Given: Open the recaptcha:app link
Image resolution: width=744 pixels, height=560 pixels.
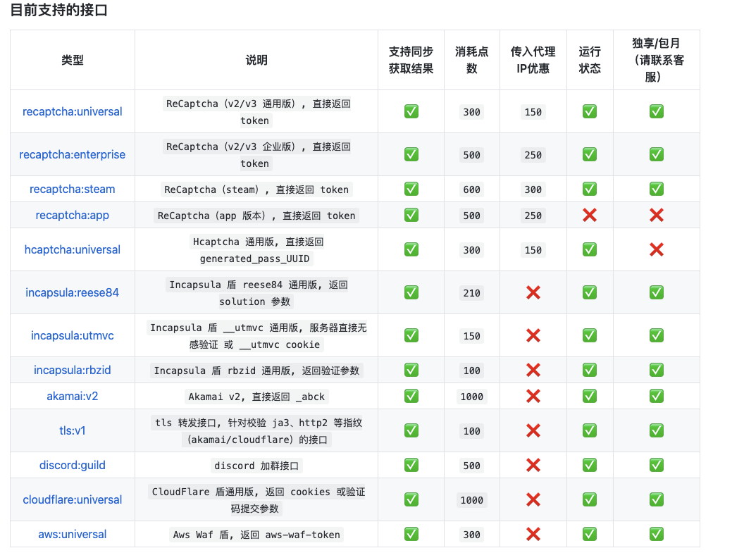Looking at the screenshot, I should 72,215.
